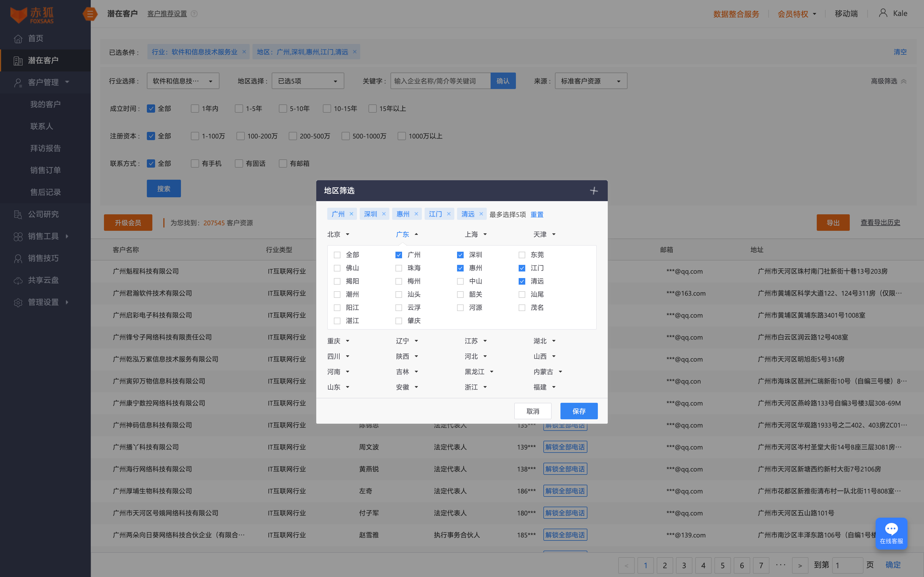Remove the 深圳 tag in region filter

click(x=384, y=214)
